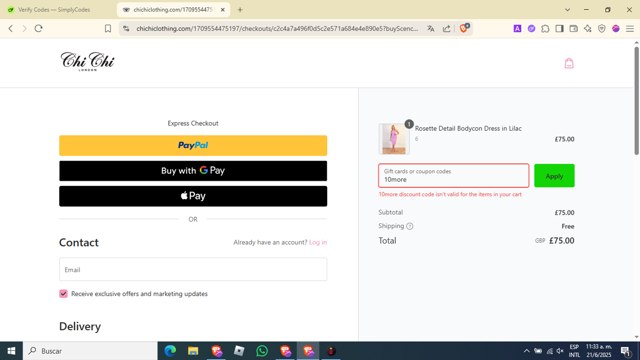640x360 pixels.
Task: Bookmark this page
Action: [x=108, y=29]
